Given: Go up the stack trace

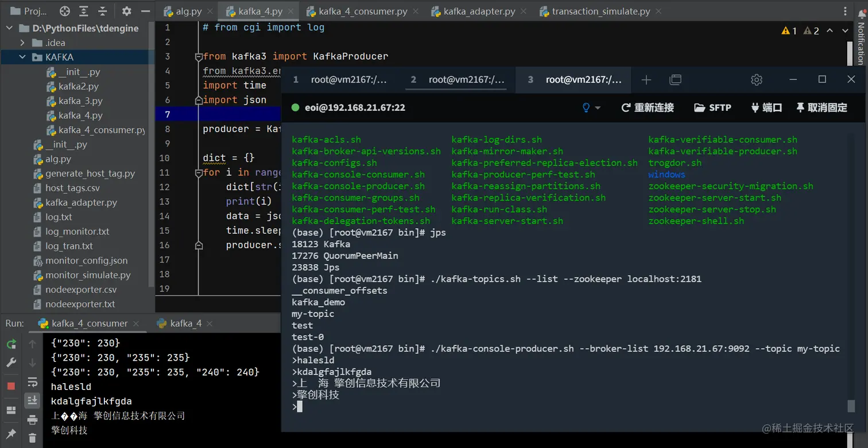Looking at the screenshot, I should [33, 344].
